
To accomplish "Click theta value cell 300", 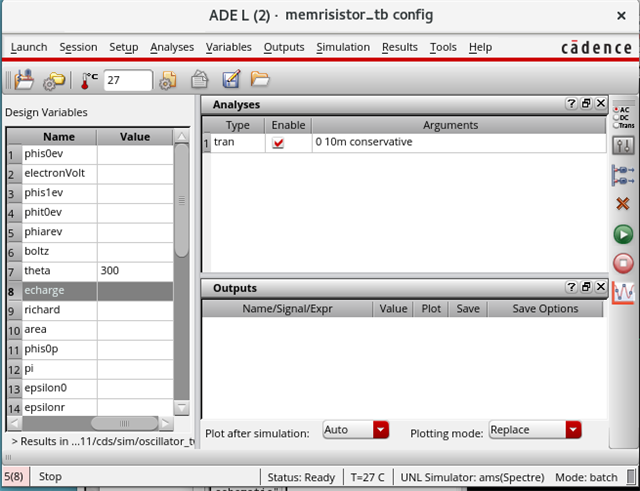I will click(x=135, y=271).
